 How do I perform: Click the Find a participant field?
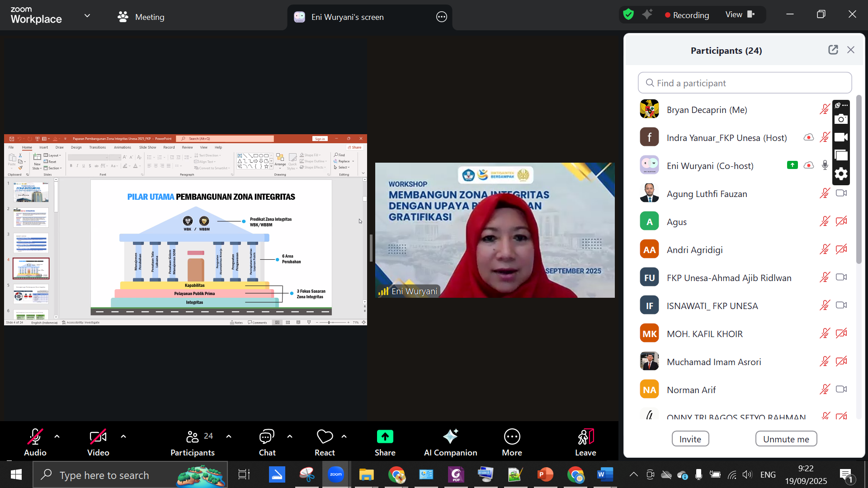click(x=745, y=83)
